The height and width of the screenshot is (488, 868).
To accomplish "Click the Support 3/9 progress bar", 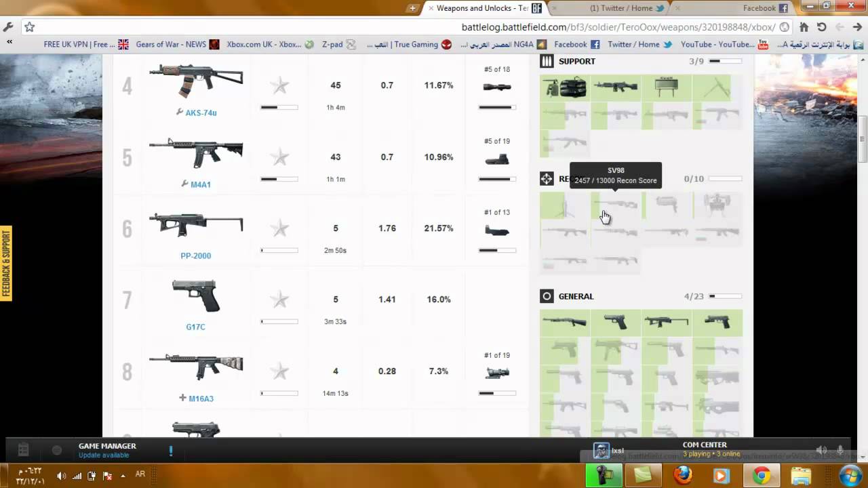I will (x=725, y=61).
